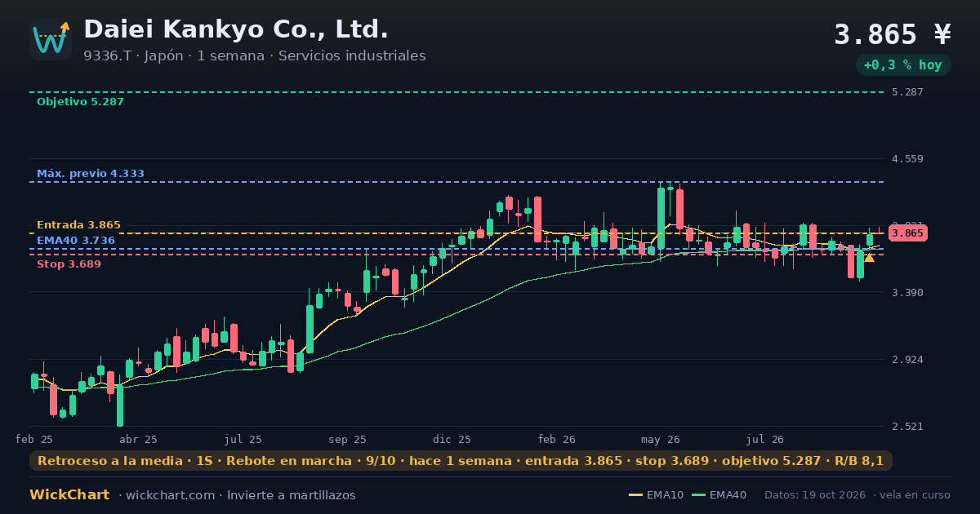
Task: Click the 4.559 price axis value
Action: point(907,159)
